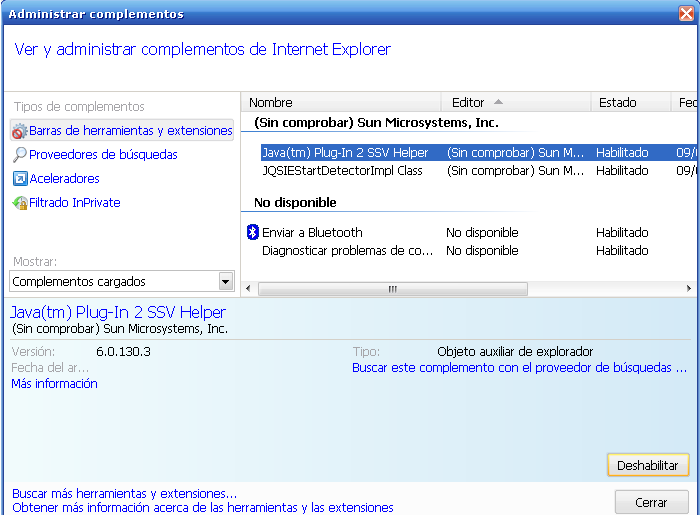Click the Filtrado InPrivate icon
This screenshot has height=516, width=700.
20,203
